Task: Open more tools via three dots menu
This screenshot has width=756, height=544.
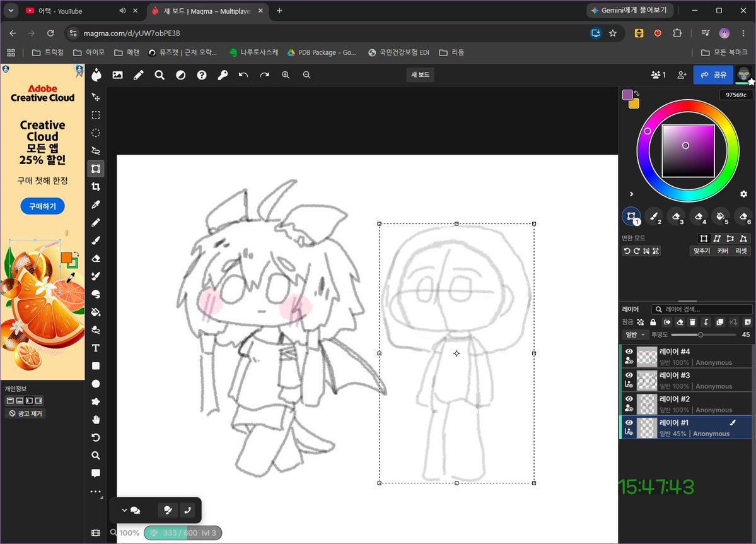Action: pyautogui.click(x=96, y=492)
